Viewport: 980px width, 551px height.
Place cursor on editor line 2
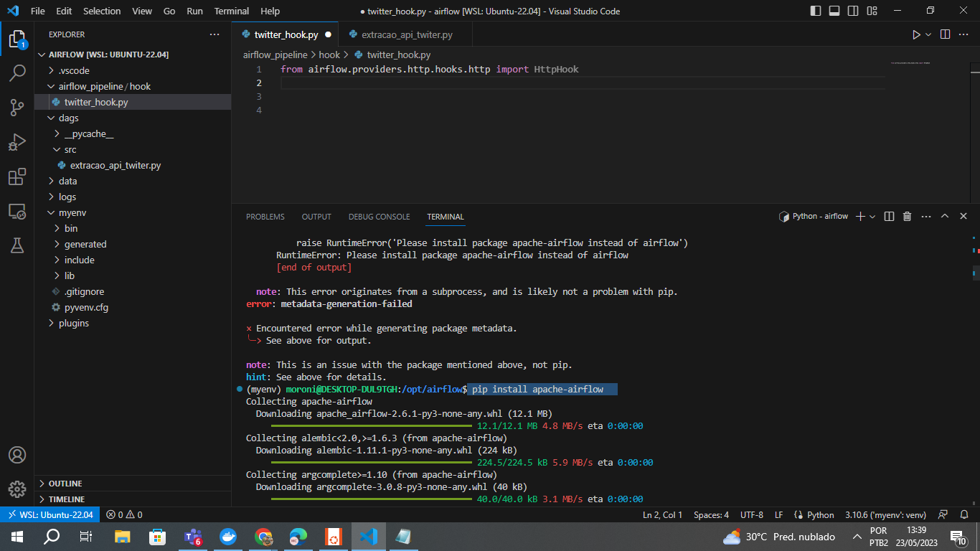[x=583, y=83]
